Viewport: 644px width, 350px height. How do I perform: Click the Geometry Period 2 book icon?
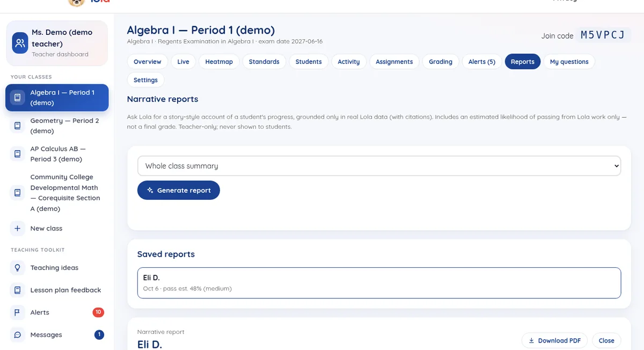(17, 126)
